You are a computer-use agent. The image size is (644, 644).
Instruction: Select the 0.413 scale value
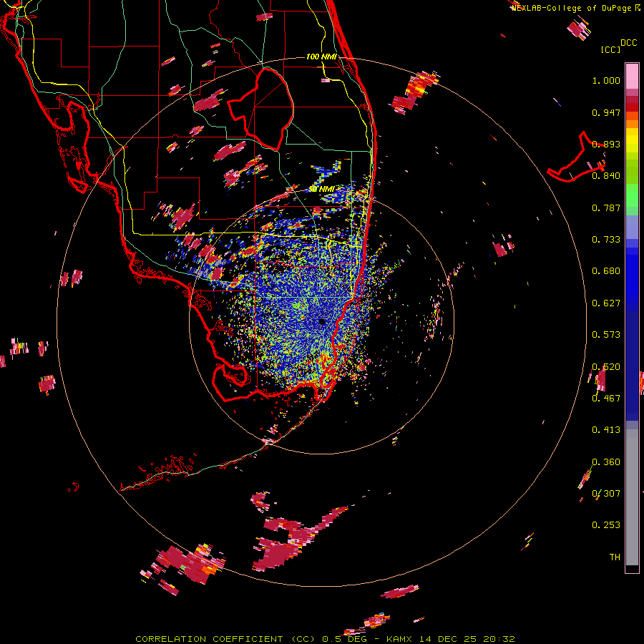pyautogui.click(x=606, y=430)
